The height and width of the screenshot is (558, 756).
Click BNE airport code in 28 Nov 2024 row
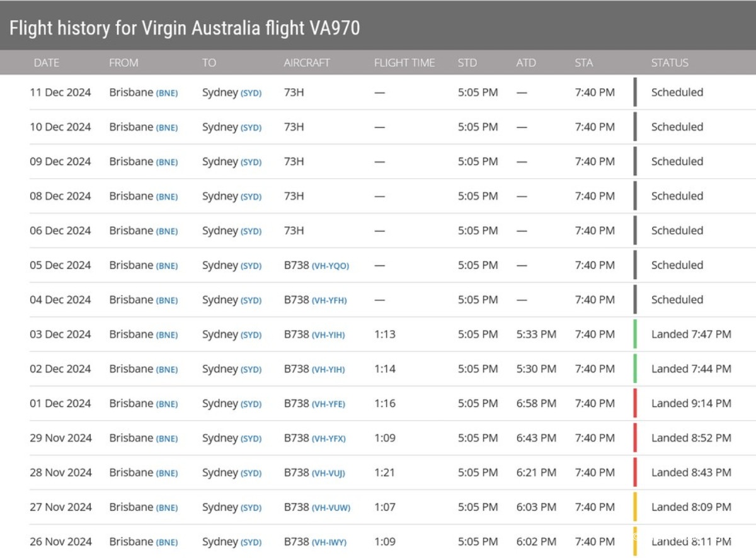167,474
